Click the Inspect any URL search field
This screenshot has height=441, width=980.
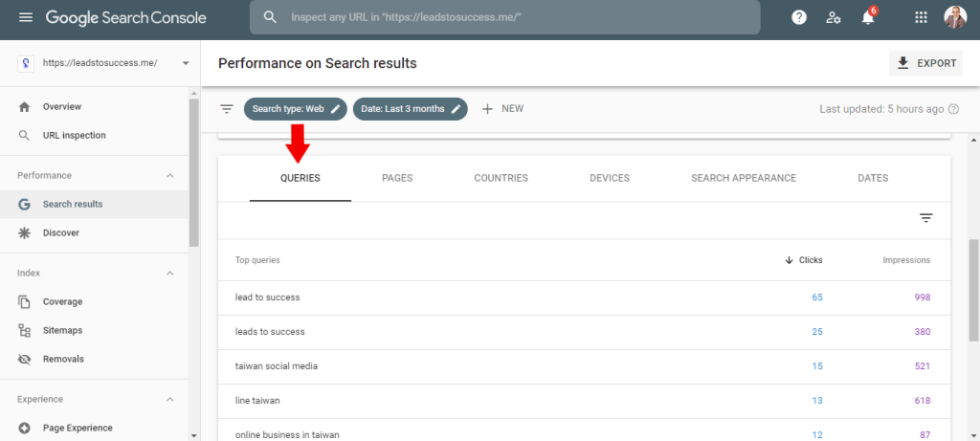tap(505, 17)
